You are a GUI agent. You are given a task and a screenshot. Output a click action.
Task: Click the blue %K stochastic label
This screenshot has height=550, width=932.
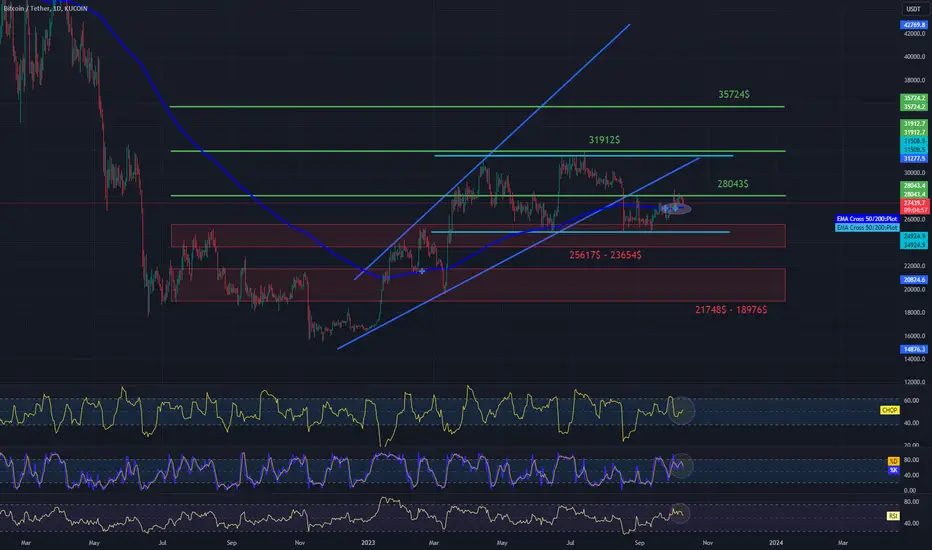(893, 470)
